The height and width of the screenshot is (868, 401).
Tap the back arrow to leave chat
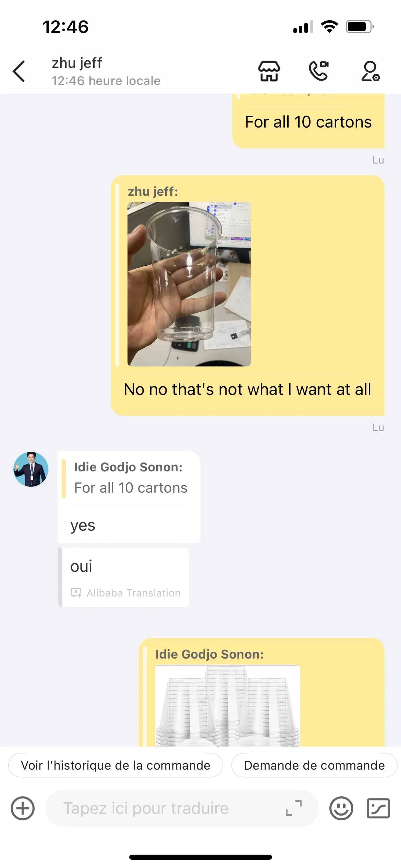click(19, 71)
